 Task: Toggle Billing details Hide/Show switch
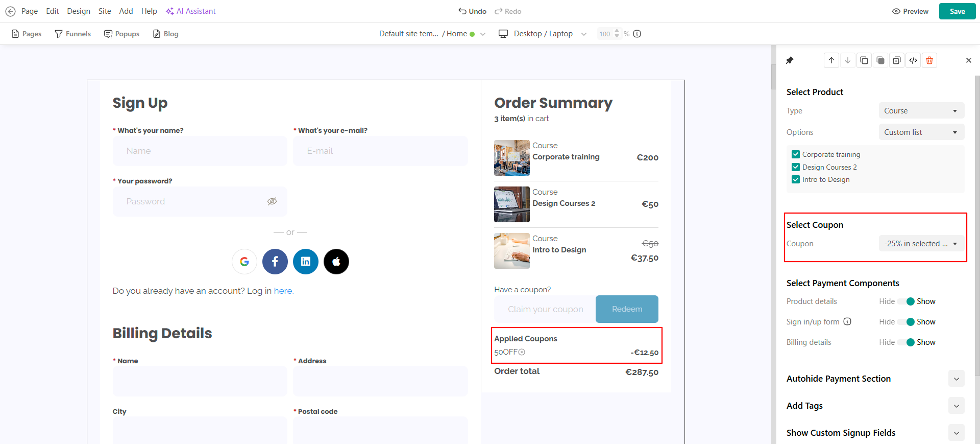tap(907, 342)
